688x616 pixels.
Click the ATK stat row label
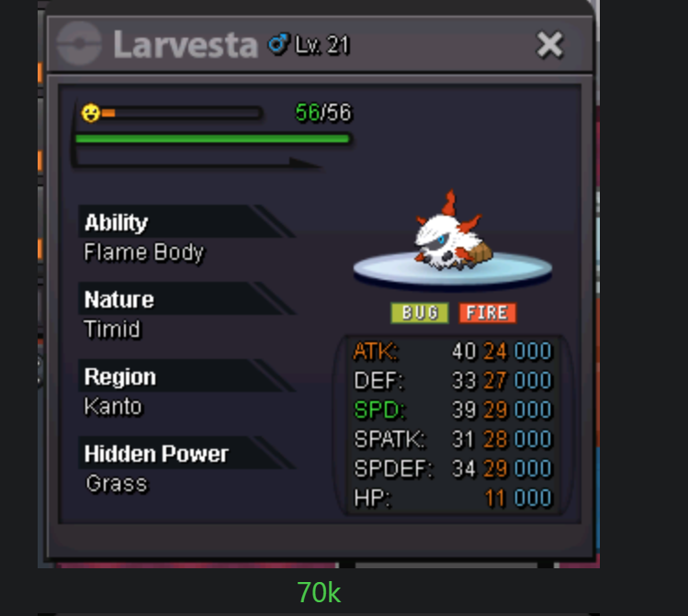pos(376,352)
